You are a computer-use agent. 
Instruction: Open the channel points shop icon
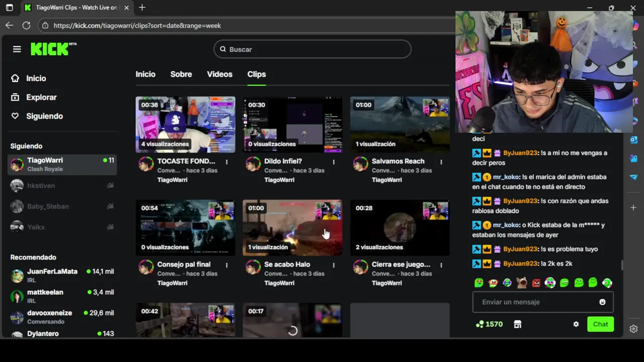pos(517,324)
